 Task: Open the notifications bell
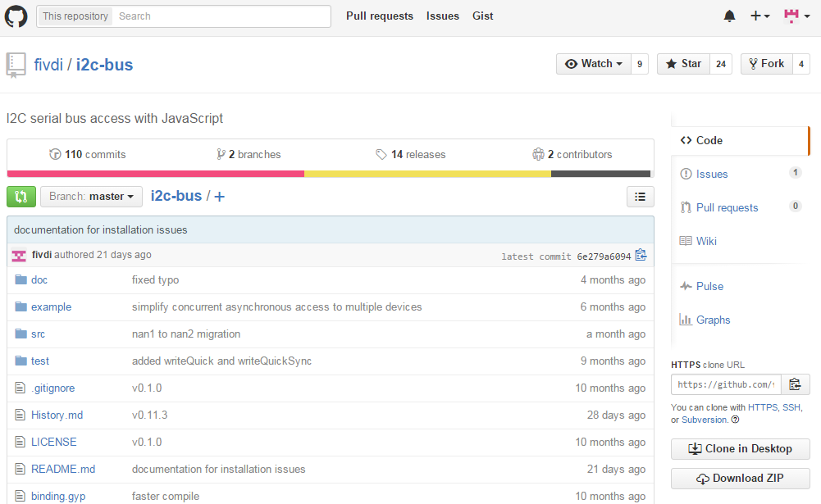[729, 16]
